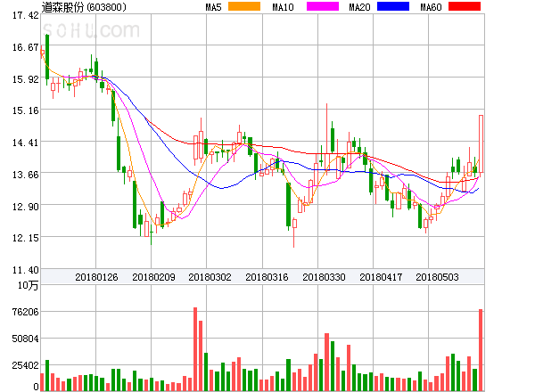Click the 50804 volume axis label

26,339
